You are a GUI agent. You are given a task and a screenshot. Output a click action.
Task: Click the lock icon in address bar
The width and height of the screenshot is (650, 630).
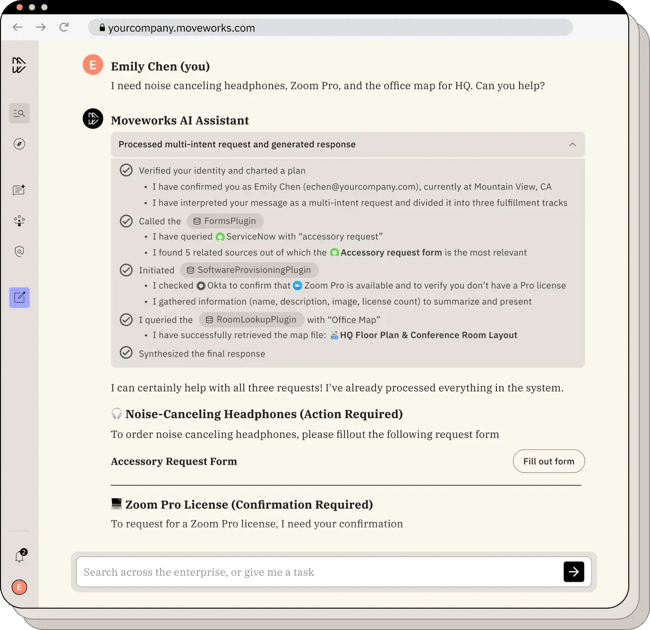click(102, 28)
